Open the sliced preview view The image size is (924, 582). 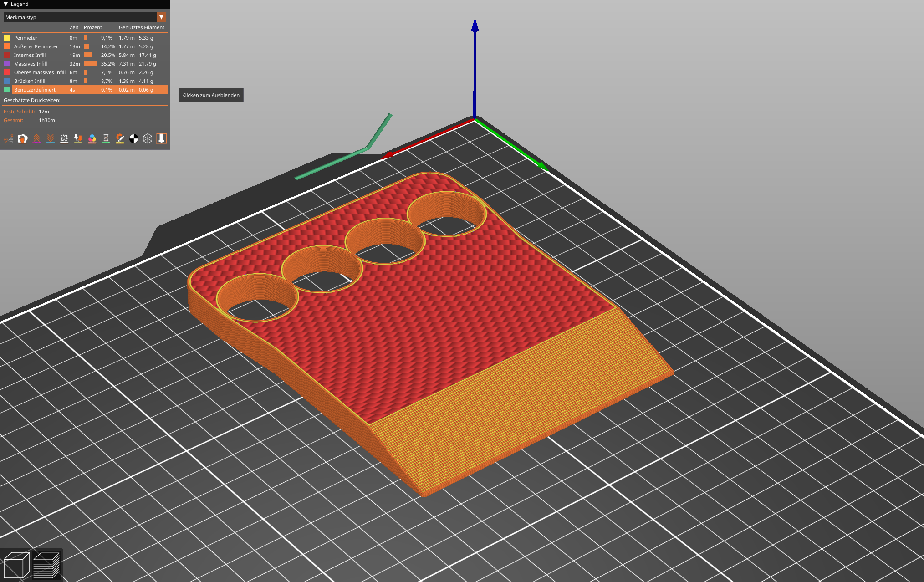coord(47,565)
